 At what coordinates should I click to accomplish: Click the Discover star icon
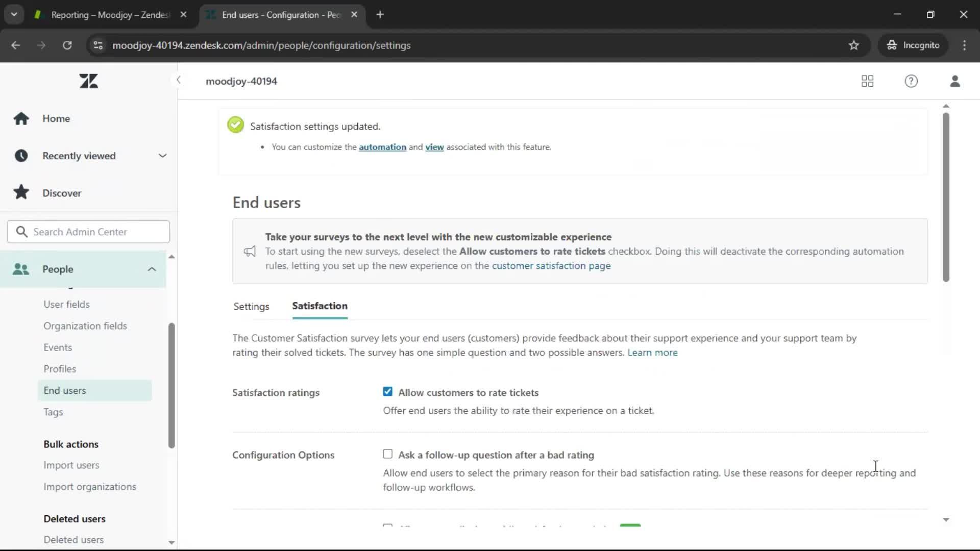point(21,192)
